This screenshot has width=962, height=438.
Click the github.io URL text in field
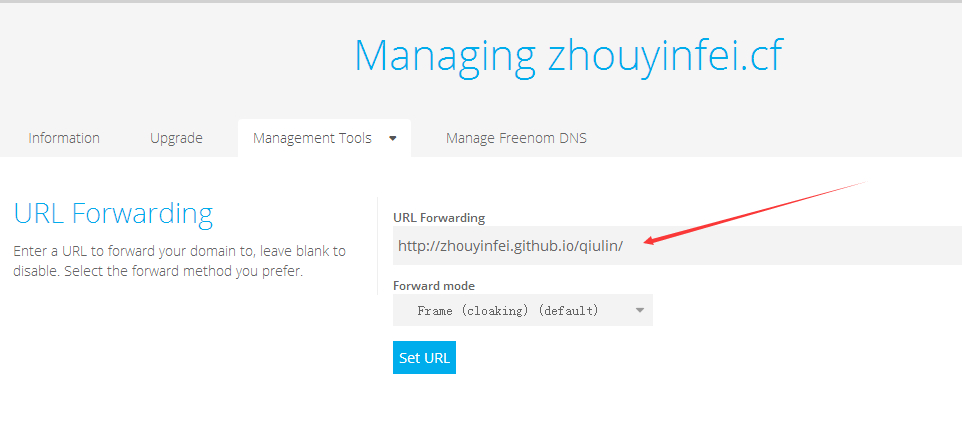pos(510,245)
